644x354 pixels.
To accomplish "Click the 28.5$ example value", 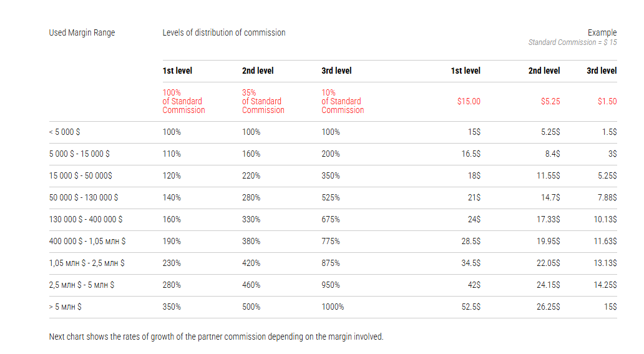I will (471, 242).
